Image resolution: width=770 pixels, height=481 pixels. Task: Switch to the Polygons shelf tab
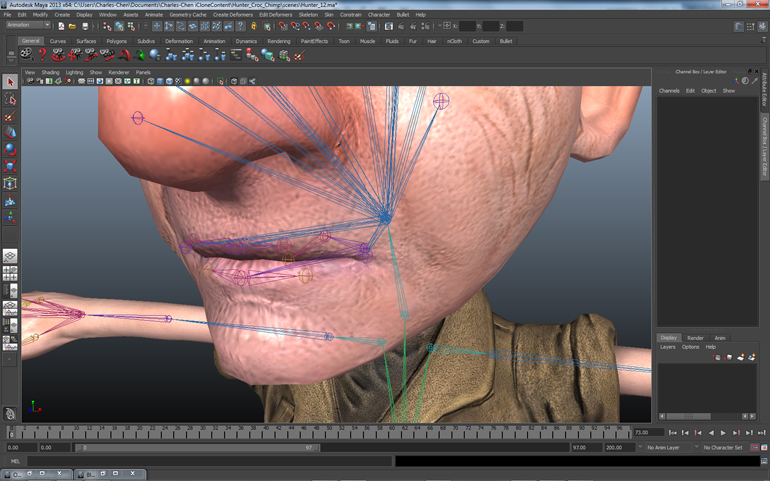116,41
